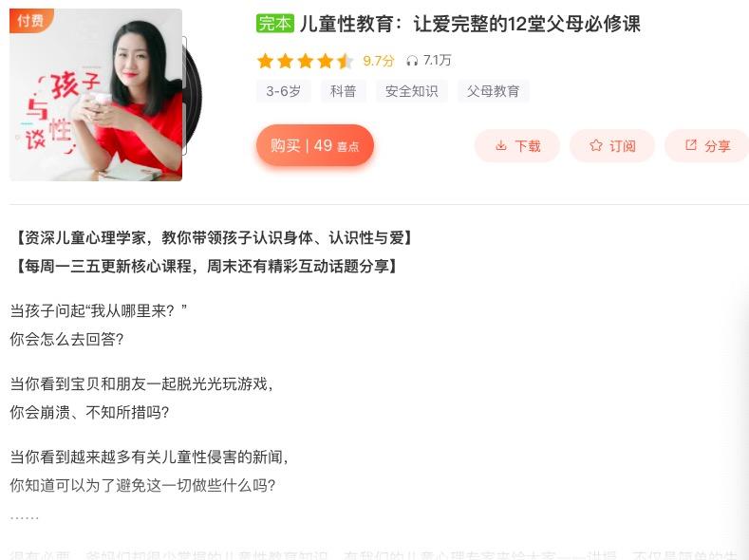Image resolution: width=749 pixels, height=560 pixels.
Task: Open the 下载 download button
Action: coord(517,145)
